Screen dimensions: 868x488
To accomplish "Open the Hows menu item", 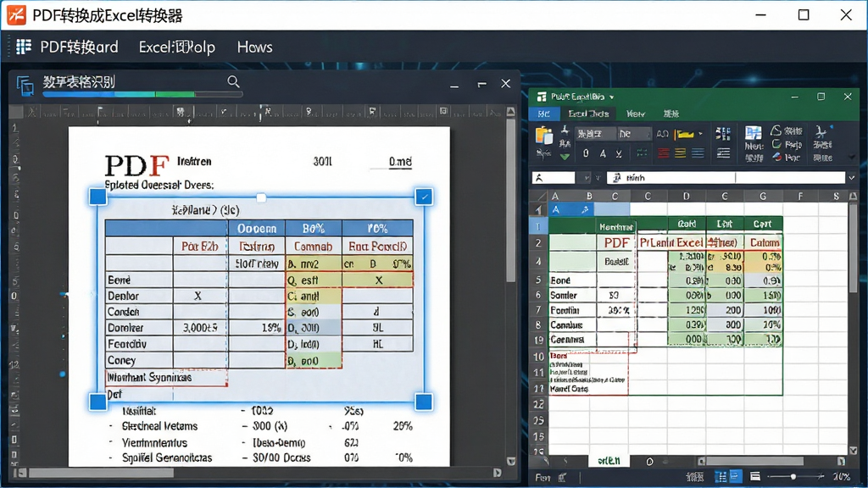I will click(254, 47).
